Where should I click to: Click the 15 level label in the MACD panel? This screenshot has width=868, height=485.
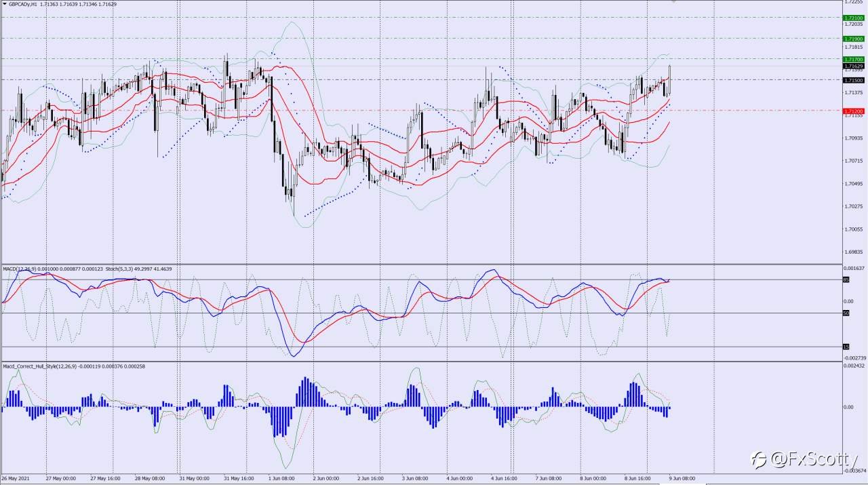[x=846, y=347]
